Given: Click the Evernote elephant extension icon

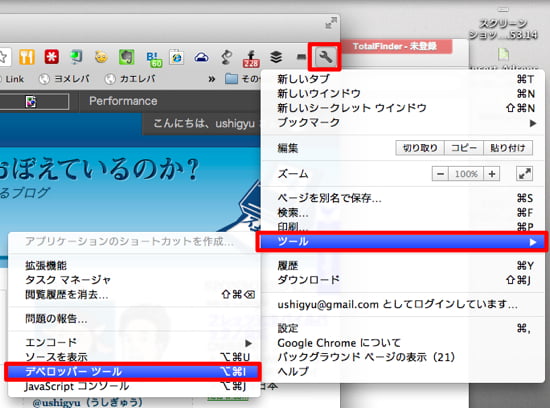Looking at the screenshot, I should coord(127,57).
